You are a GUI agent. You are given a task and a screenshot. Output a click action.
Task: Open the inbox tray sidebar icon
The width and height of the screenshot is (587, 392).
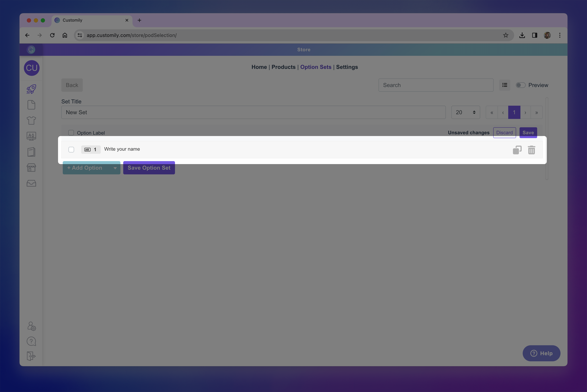(x=32, y=183)
